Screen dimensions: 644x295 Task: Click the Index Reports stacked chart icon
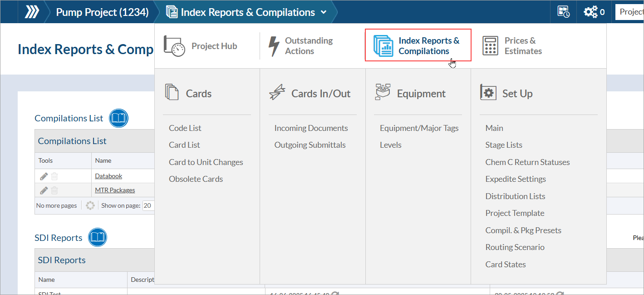click(383, 45)
